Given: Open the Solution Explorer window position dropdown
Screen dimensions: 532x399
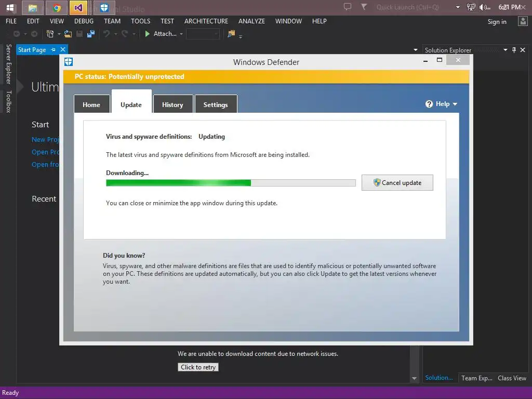Looking at the screenshot, I should pyautogui.click(x=505, y=50).
